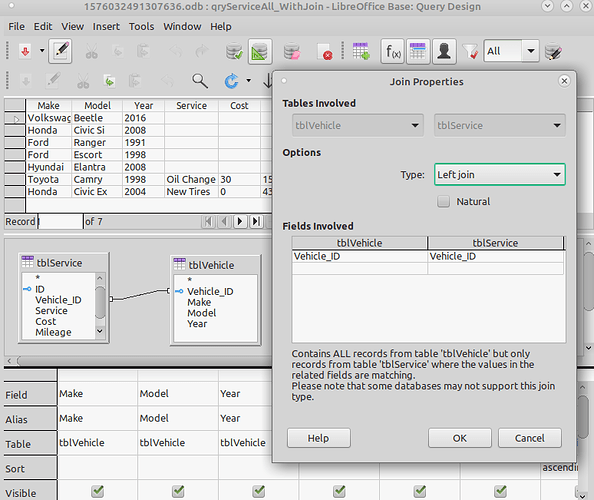Click the Help button in dialog
The image size is (594, 500).
(318, 438)
